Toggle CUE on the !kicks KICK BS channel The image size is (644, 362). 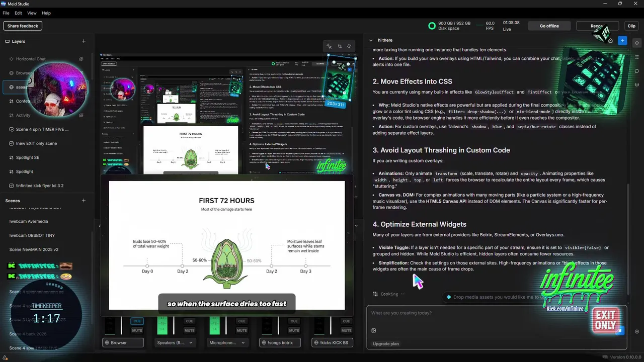point(346,321)
